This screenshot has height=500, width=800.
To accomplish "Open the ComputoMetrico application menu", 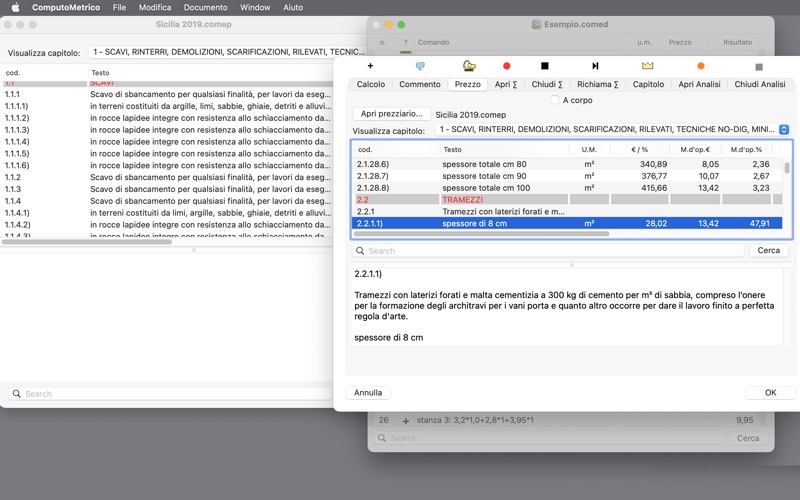I will [x=66, y=7].
